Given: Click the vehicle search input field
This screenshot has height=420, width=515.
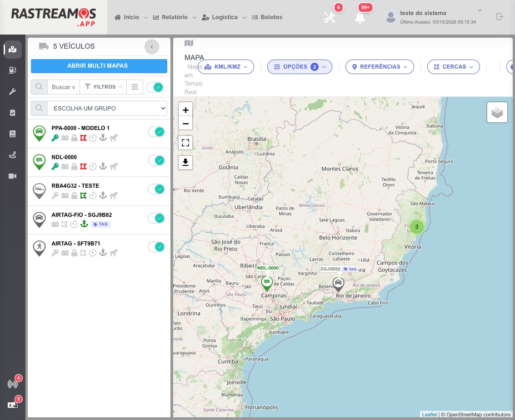Looking at the screenshot, I should (63, 87).
